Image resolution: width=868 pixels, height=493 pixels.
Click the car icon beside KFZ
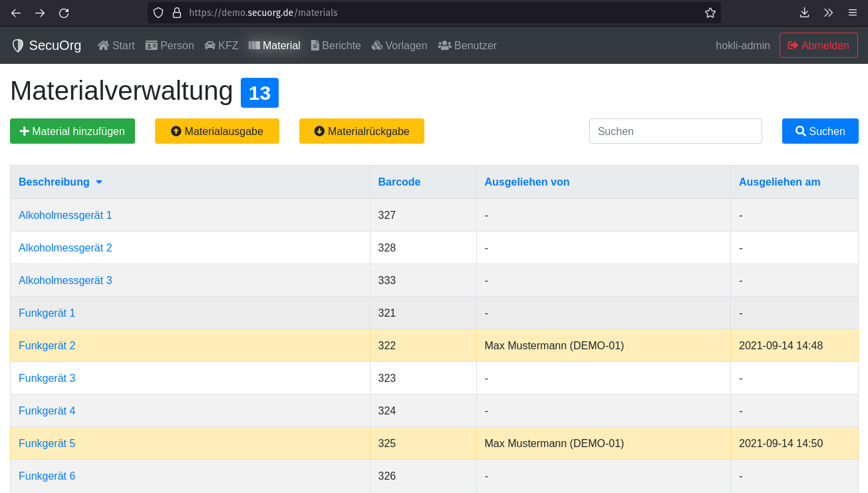pyautogui.click(x=210, y=45)
